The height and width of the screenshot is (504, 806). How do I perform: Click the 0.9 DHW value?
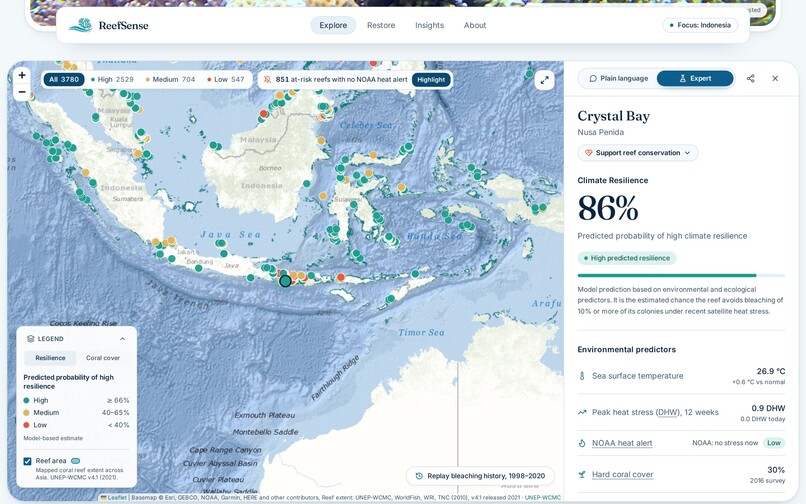(768, 408)
